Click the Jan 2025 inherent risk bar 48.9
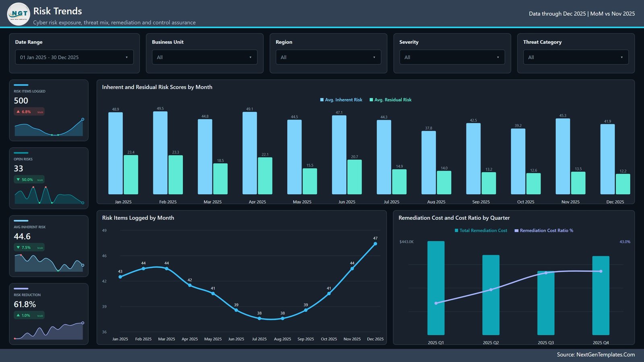 116,153
